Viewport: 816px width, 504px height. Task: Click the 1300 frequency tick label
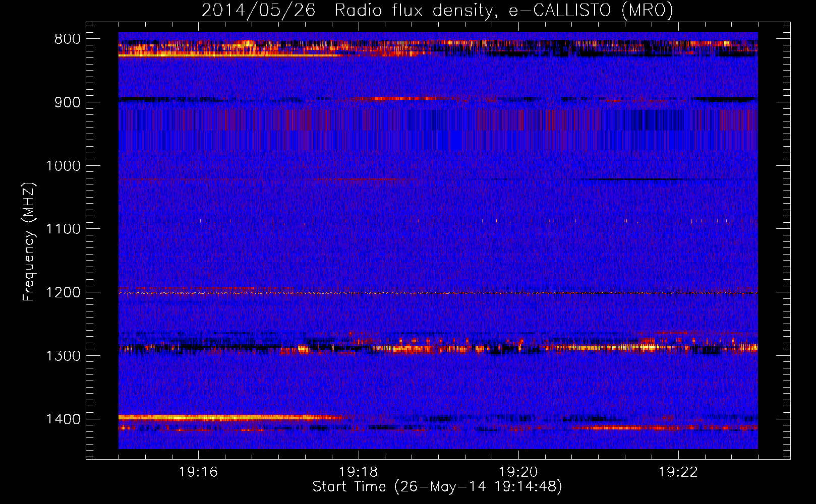[63, 356]
